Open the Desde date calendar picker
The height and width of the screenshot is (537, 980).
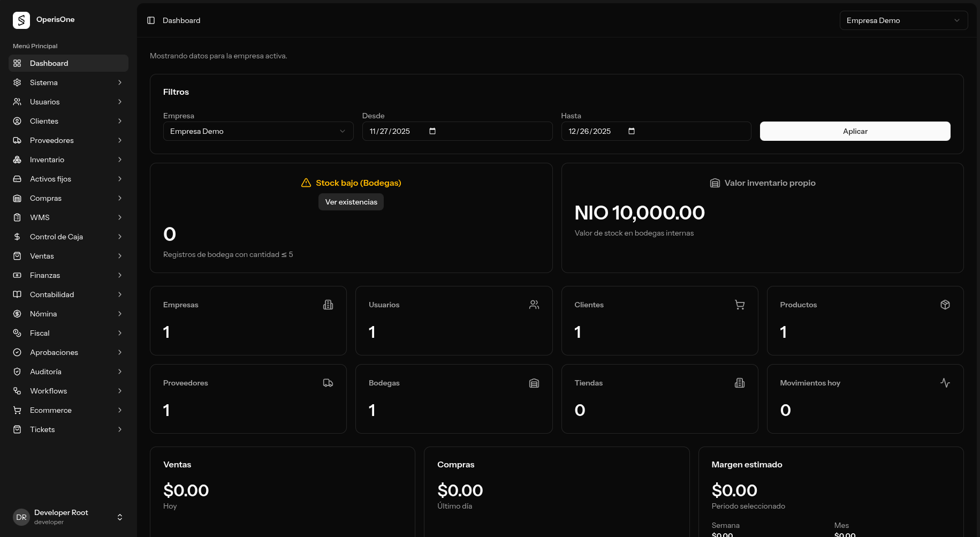tap(432, 131)
